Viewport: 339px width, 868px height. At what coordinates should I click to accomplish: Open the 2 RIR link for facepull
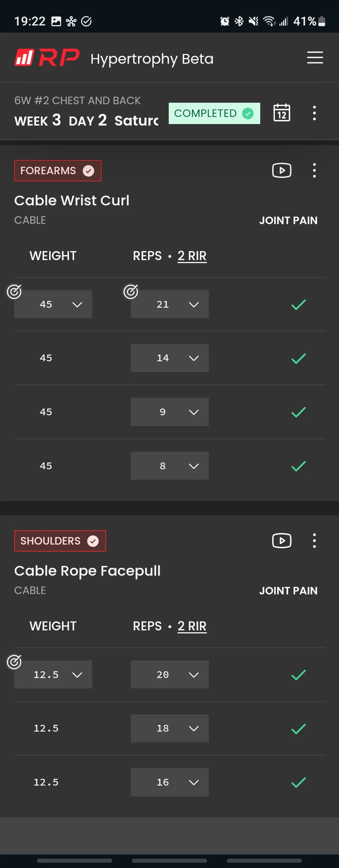point(192,626)
